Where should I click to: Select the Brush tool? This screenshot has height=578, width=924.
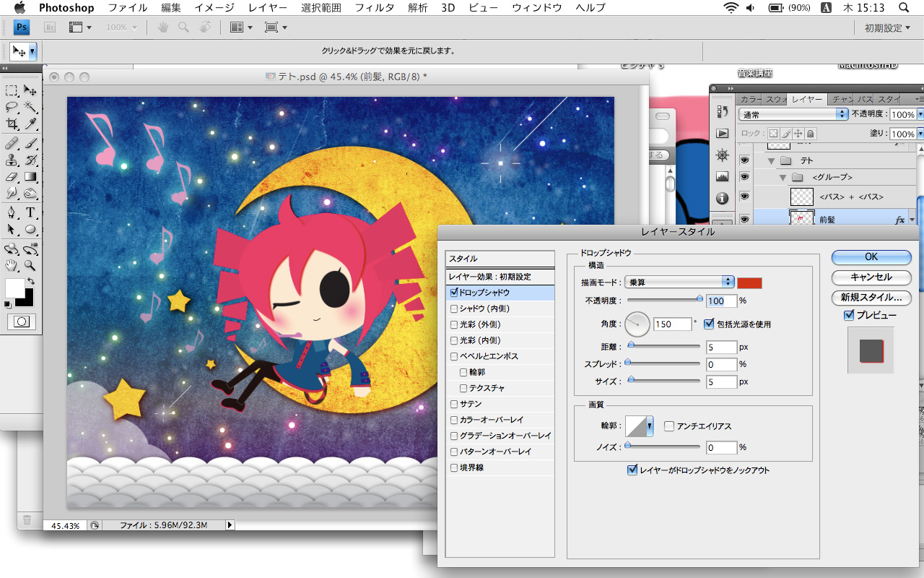pyautogui.click(x=30, y=142)
